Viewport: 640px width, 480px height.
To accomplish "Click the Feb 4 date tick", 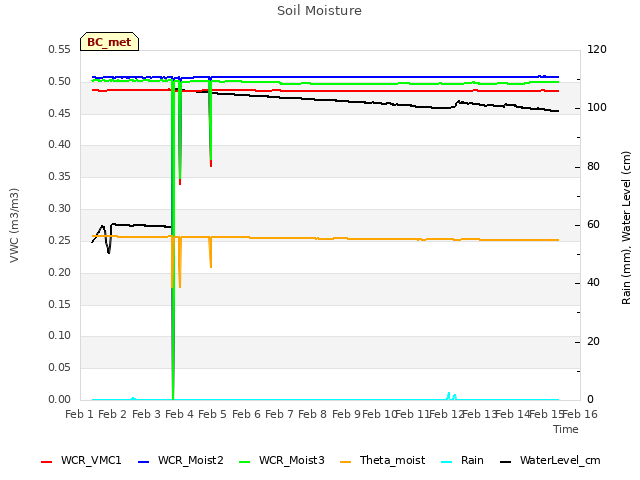I will click(x=179, y=414).
